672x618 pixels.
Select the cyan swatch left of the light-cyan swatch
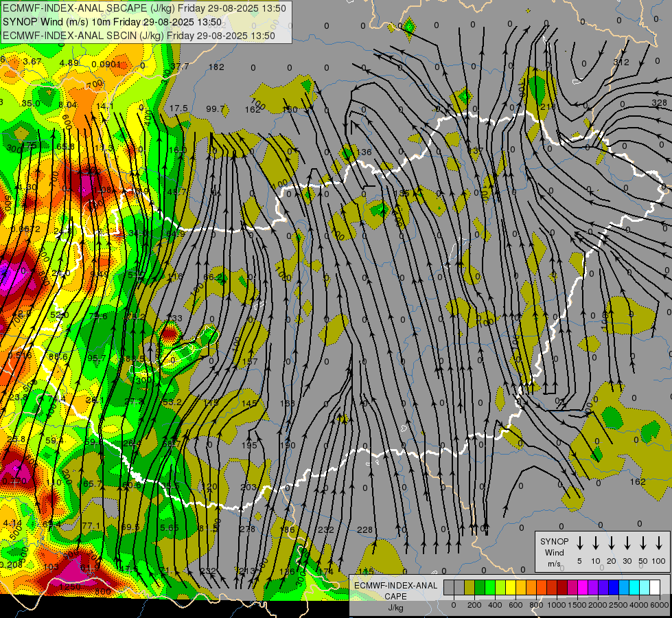coord(634,587)
